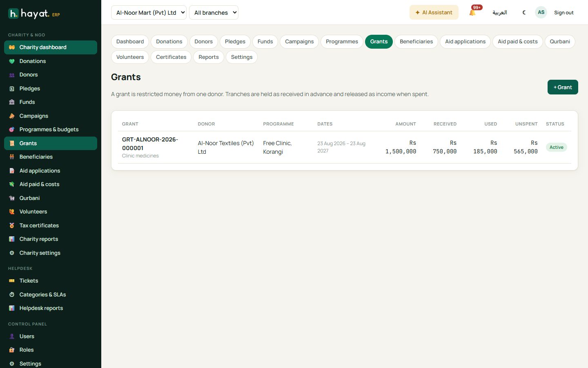
Task: Open the All branches dropdown
Action: click(x=214, y=13)
